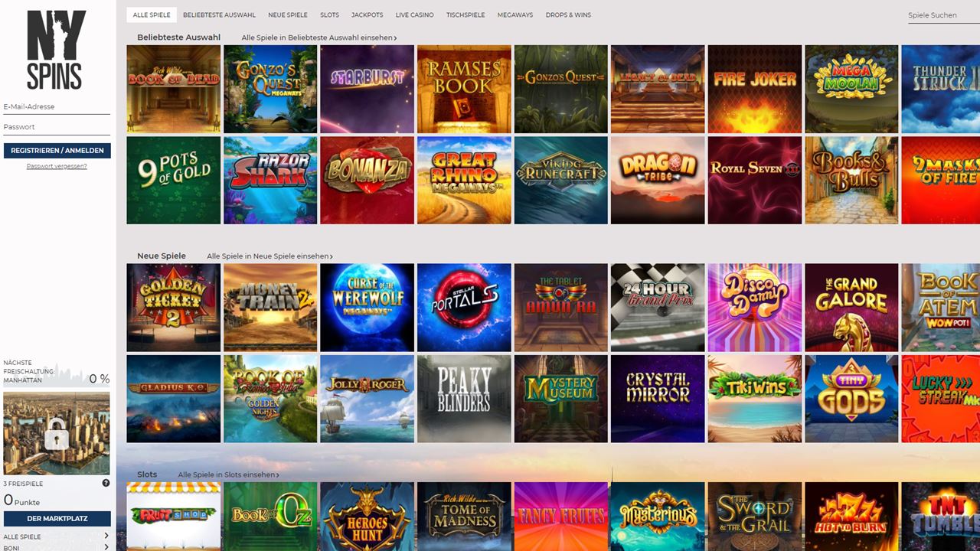This screenshot has height=551, width=980.
Task: Open the Money Train 2 slot
Action: 270,308
